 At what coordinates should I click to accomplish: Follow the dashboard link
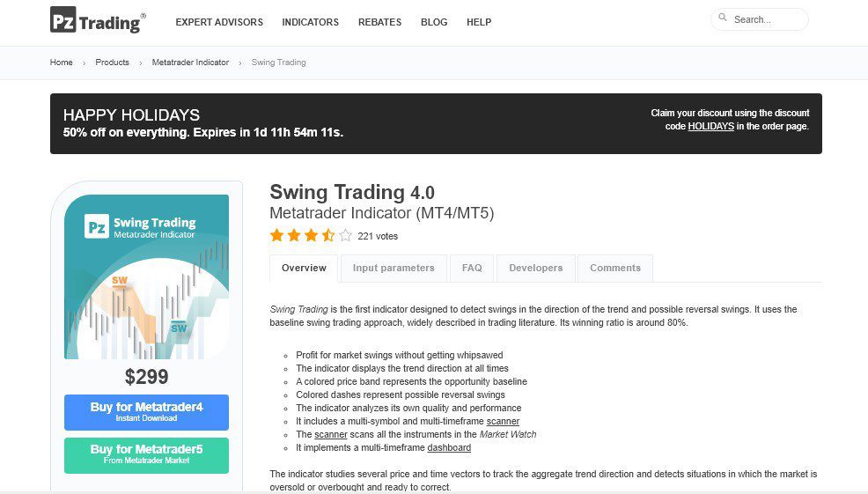[449, 448]
